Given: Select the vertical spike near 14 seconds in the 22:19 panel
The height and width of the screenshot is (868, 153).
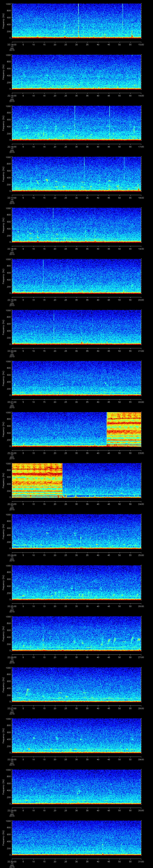Looking at the screenshot, I should (x=43, y=270).
